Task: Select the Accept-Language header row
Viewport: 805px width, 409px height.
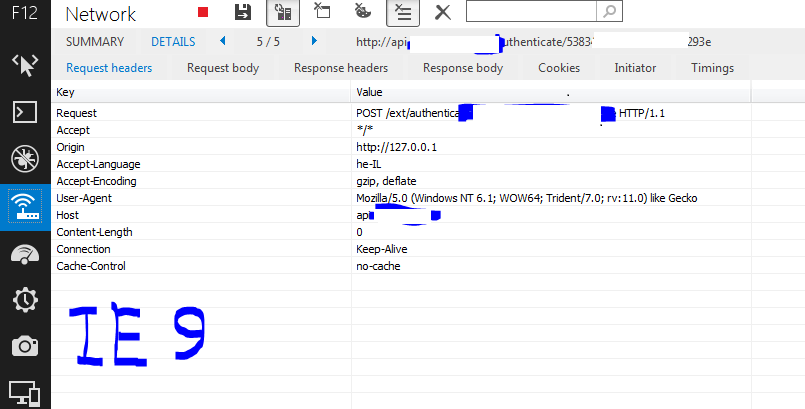Action: click(x=401, y=164)
